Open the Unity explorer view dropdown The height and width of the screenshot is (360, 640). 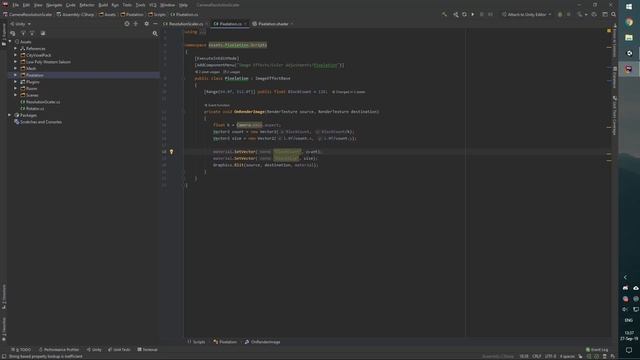click(20, 24)
